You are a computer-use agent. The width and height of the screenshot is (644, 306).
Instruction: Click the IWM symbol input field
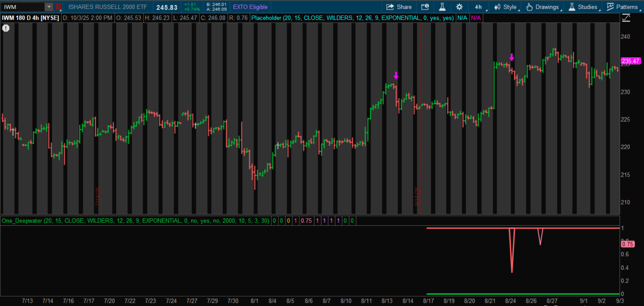click(23, 7)
